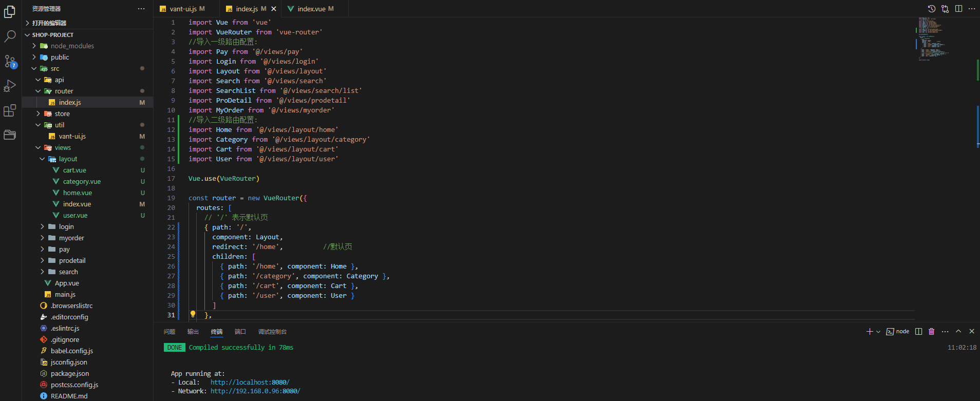
Task: Open the 端口 panel tab
Action: point(240,332)
